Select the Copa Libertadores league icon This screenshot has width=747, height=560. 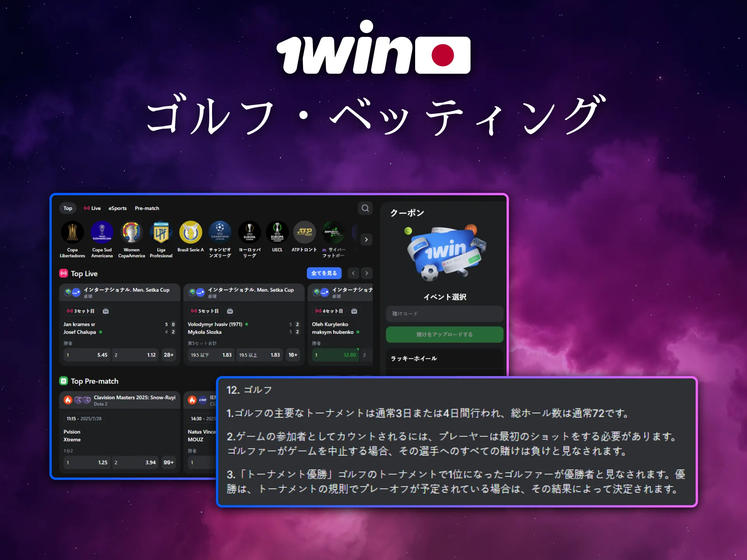coord(72,232)
